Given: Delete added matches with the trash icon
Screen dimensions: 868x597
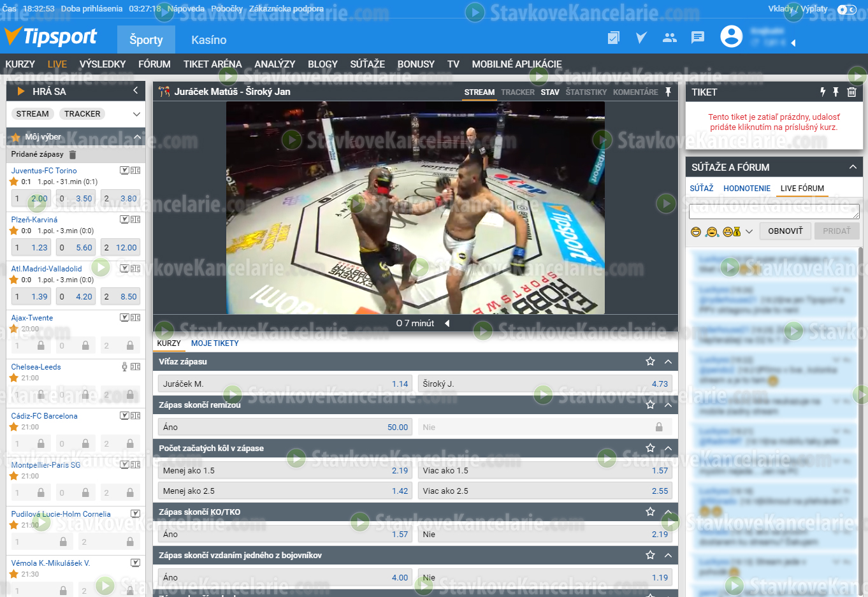Looking at the screenshot, I should coord(72,154).
